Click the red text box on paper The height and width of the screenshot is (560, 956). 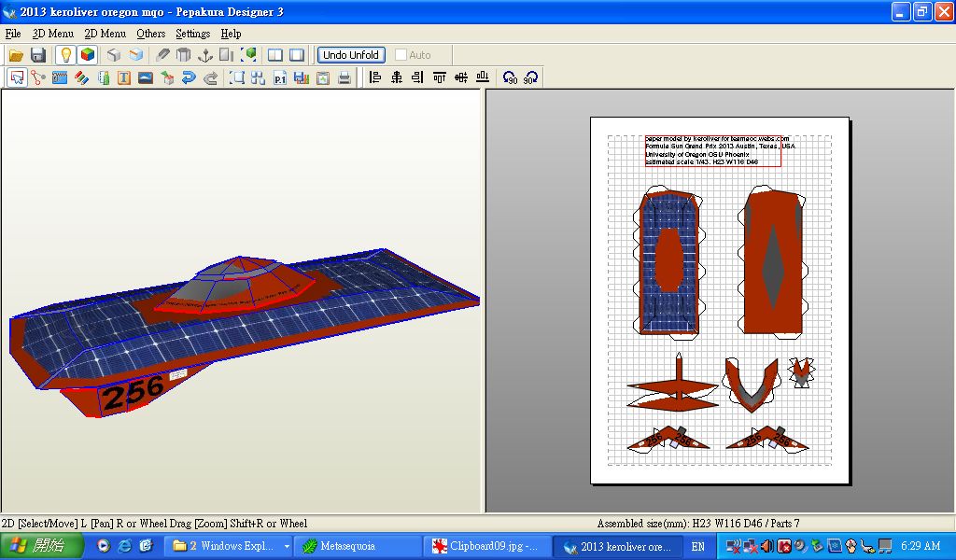click(x=712, y=149)
